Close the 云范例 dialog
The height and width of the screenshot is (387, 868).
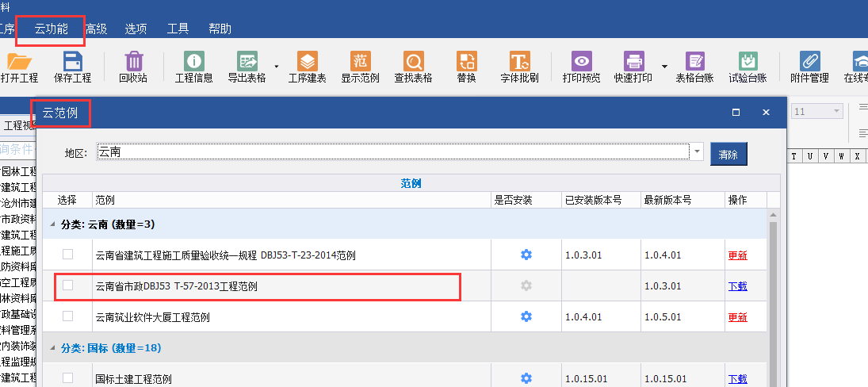[x=767, y=113]
